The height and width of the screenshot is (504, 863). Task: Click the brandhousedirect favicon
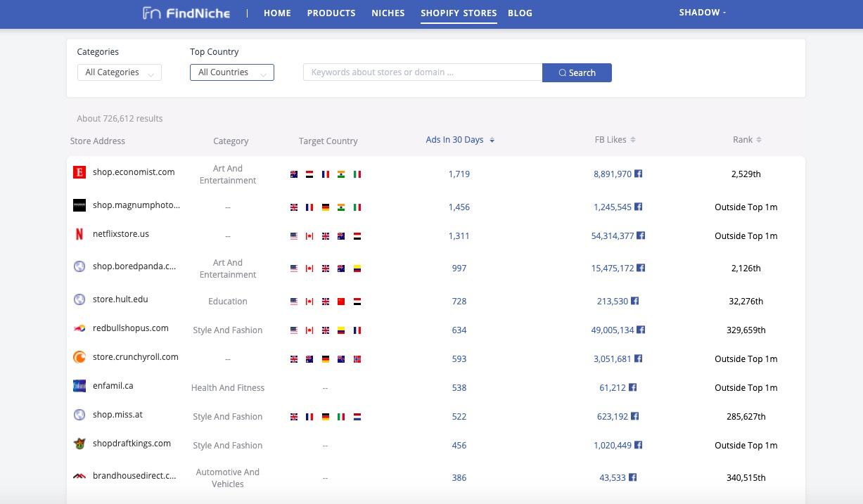click(x=79, y=476)
